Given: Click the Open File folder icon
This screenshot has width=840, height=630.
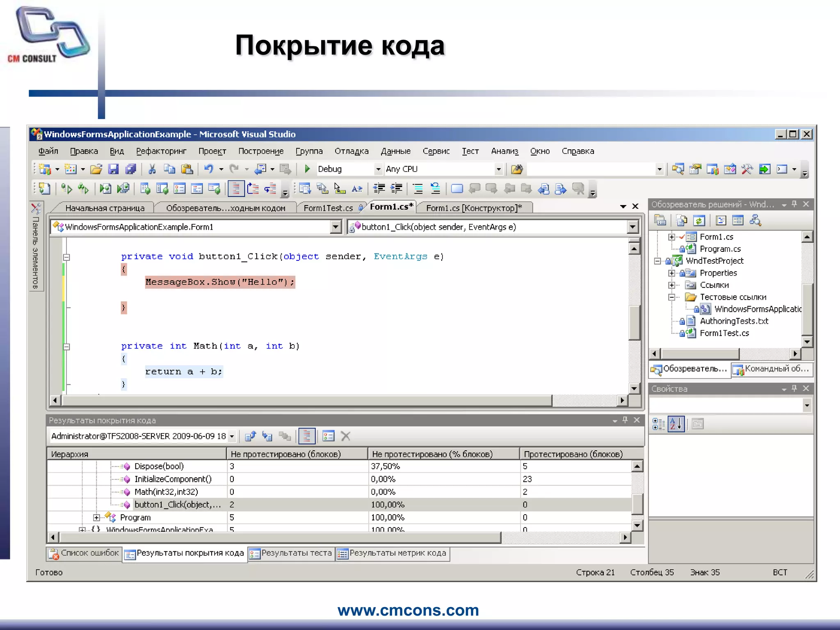Looking at the screenshot, I should pyautogui.click(x=96, y=169).
